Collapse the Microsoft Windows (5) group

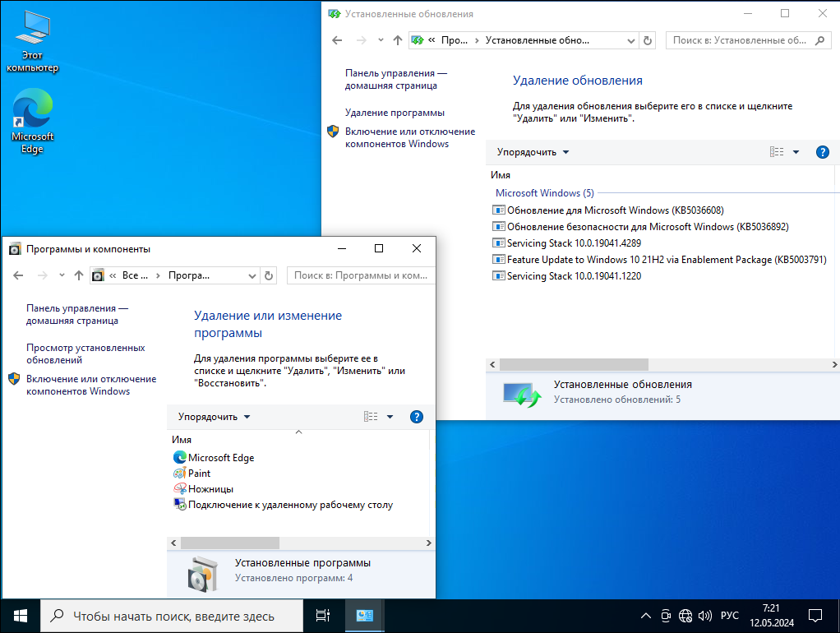(544, 193)
